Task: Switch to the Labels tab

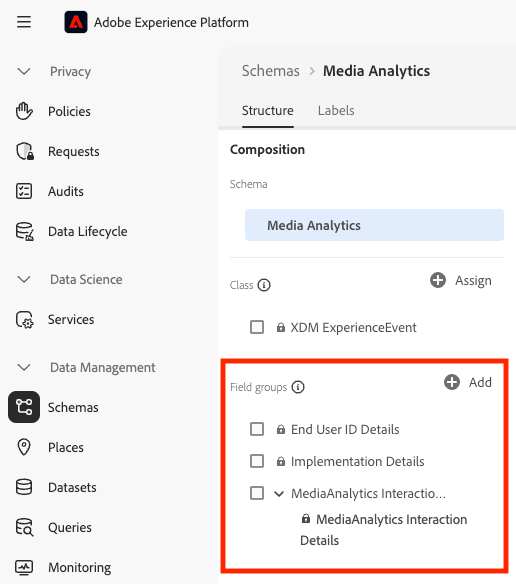Action: tap(336, 111)
